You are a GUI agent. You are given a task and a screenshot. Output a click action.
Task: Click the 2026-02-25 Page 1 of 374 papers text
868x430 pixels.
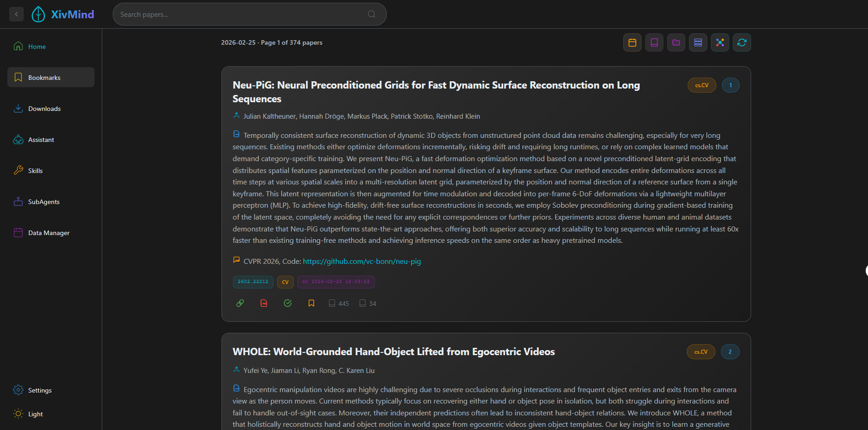(272, 42)
